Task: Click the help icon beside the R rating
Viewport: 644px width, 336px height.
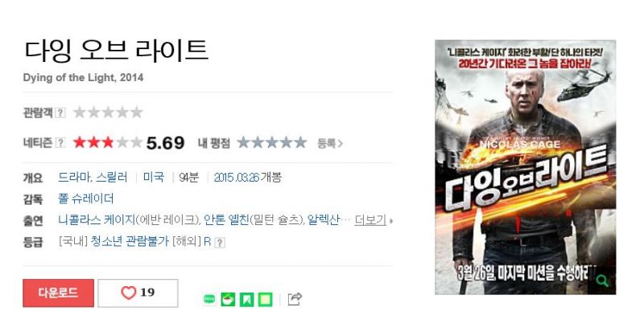Action: tap(220, 243)
